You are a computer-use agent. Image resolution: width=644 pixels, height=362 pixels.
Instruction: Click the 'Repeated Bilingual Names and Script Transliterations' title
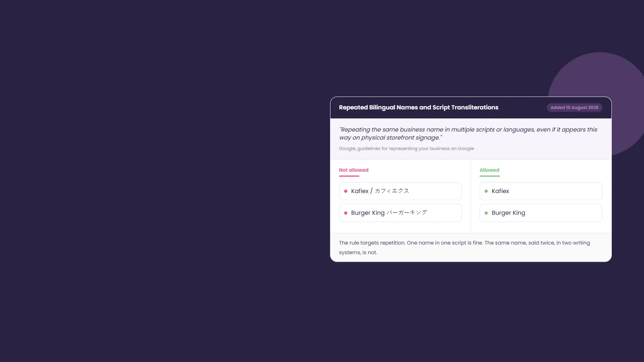point(419,107)
